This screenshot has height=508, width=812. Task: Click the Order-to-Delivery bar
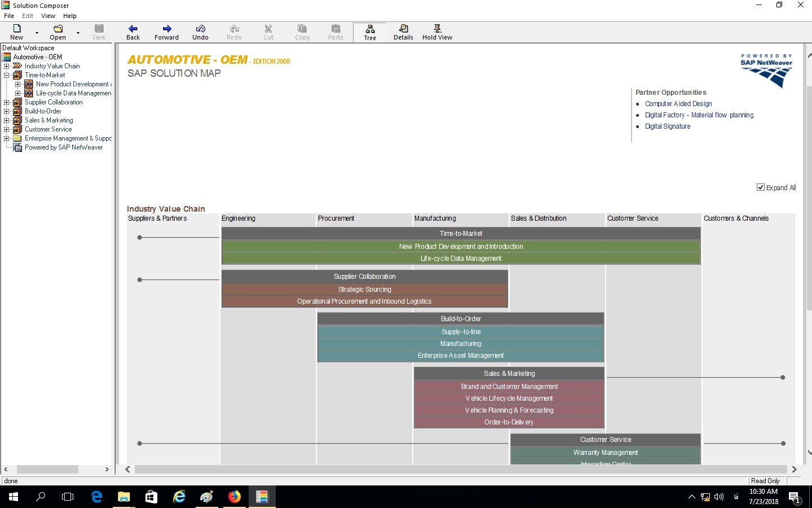(x=509, y=422)
